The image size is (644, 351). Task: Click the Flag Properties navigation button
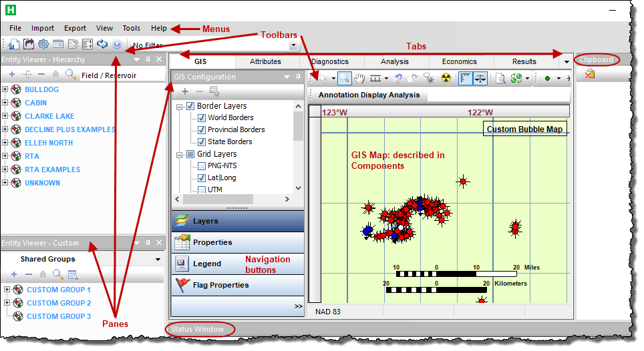click(x=238, y=285)
